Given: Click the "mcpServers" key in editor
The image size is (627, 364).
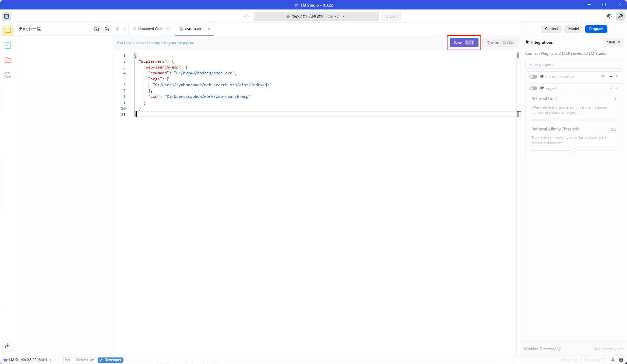Looking at the screenshot, I should [153, 61].
